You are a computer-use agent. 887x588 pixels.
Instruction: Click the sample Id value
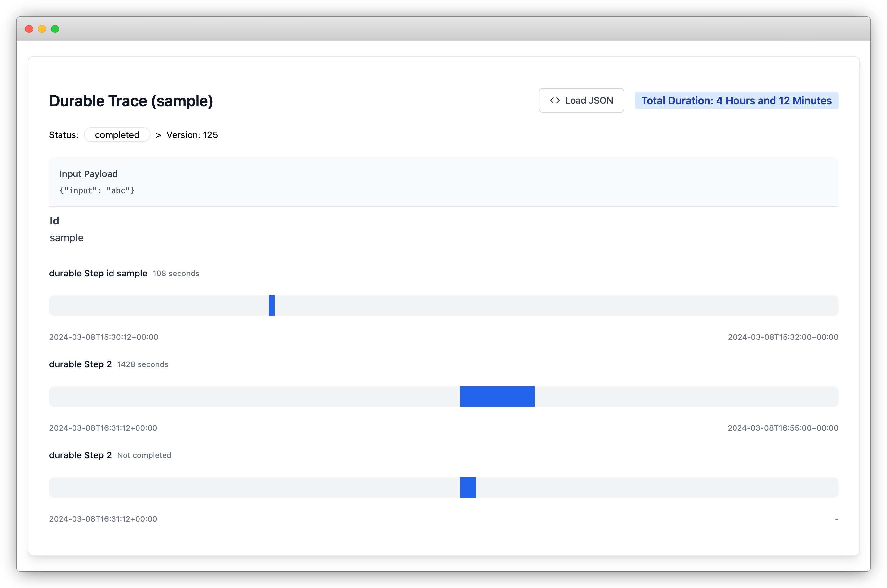pos(66,238)
